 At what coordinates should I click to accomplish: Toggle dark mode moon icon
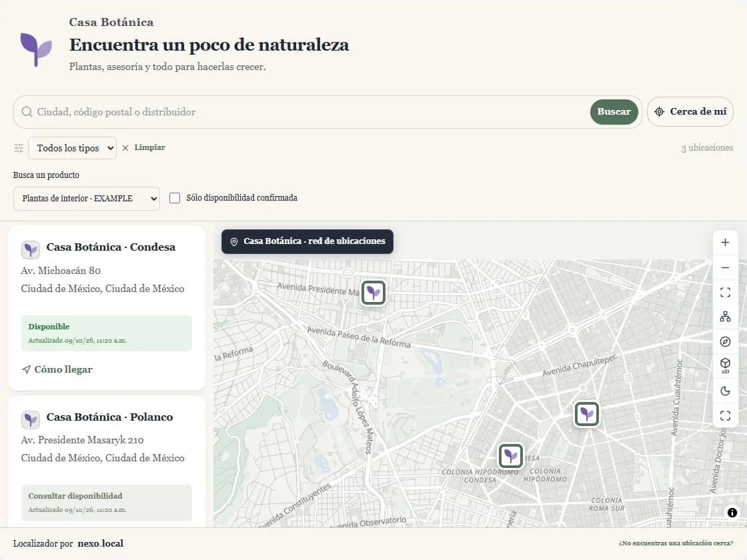(x=725, y=391)
